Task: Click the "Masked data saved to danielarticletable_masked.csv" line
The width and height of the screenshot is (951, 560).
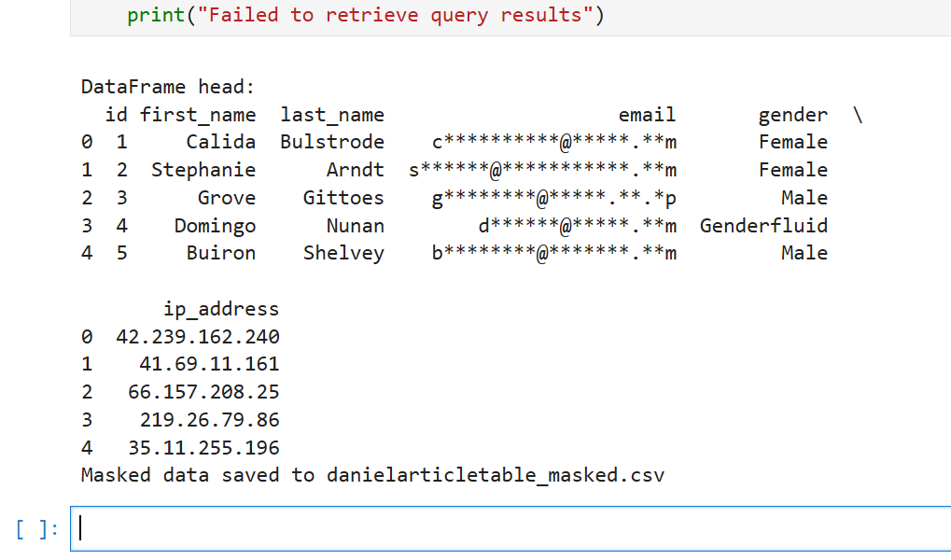Action: pos(373,475)
